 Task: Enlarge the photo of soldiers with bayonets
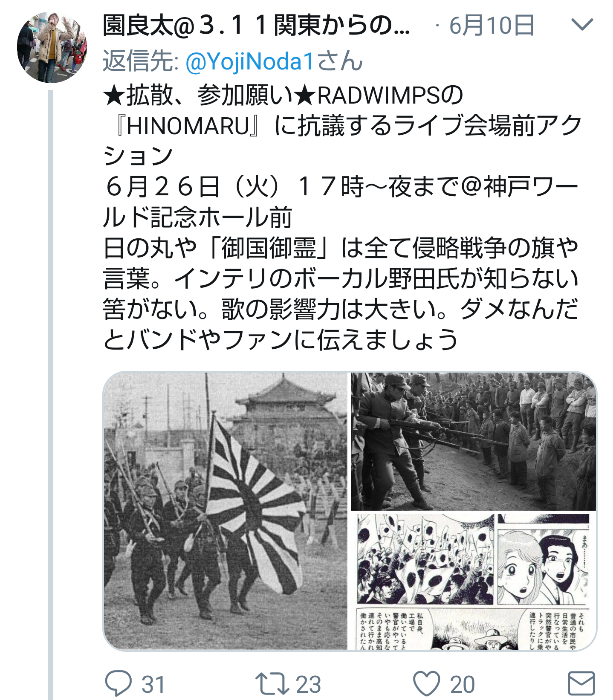point(473,441)
